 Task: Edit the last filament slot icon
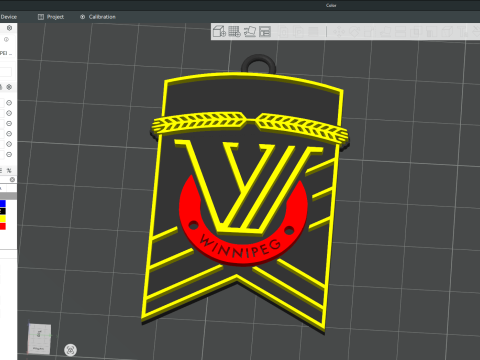(9, 154)
